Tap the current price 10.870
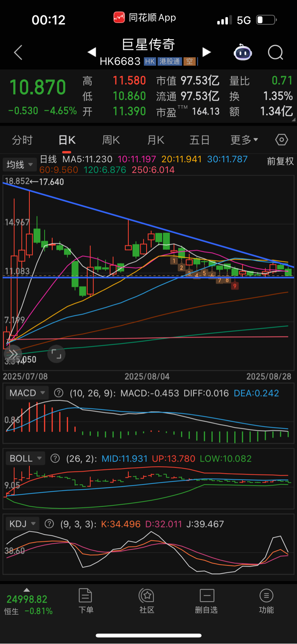The width and height of the screenshot is (297, 644). pos(38,87)
